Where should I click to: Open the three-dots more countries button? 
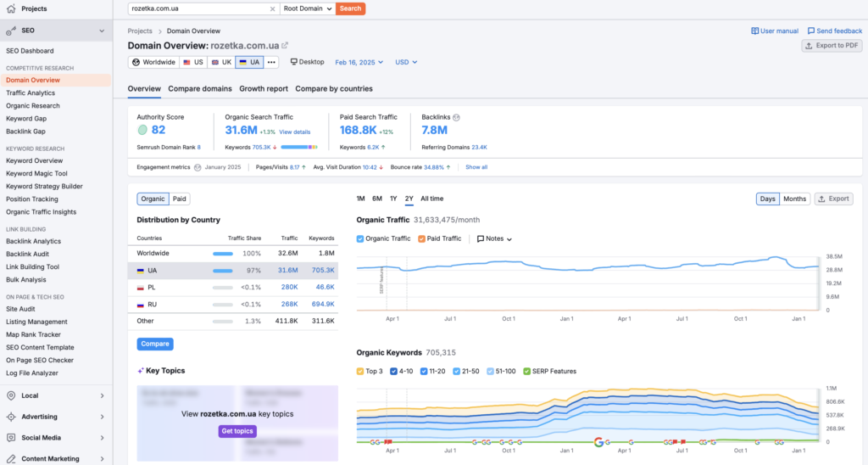pyautogui.click(x=271, y=62)
